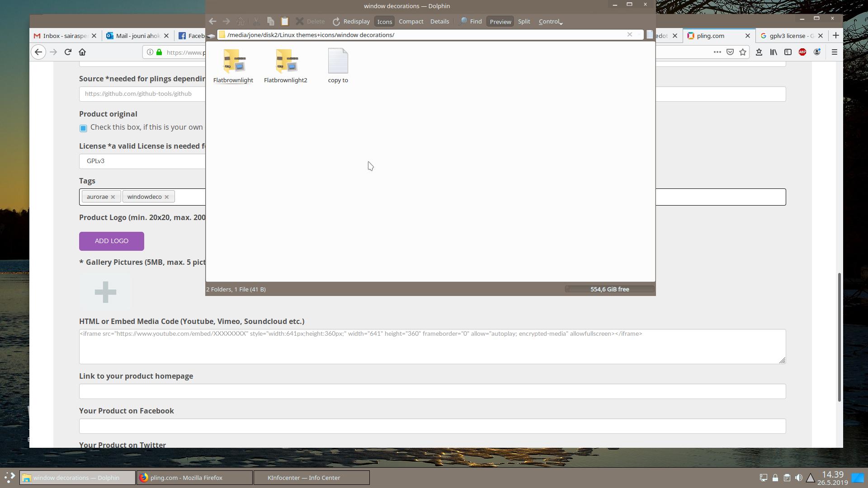Click product homepage link field
868x488 pixels.
tap(433, 391)
